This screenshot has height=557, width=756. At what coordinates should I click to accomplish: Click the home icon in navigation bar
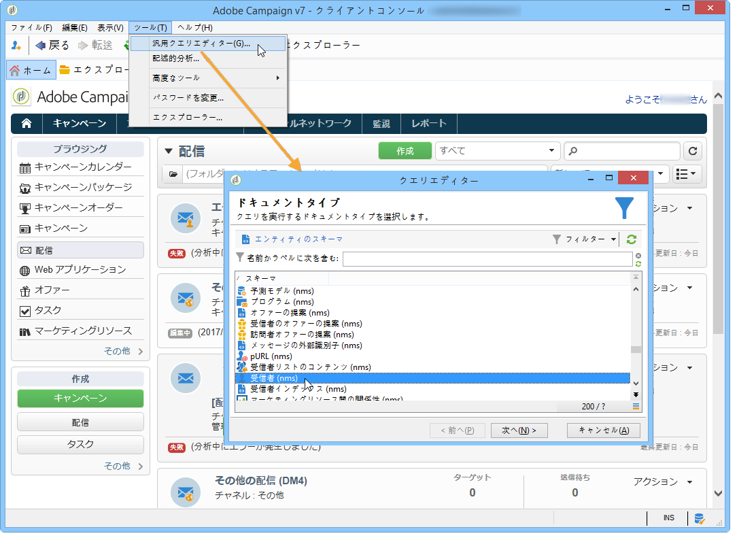click(27, 124)
